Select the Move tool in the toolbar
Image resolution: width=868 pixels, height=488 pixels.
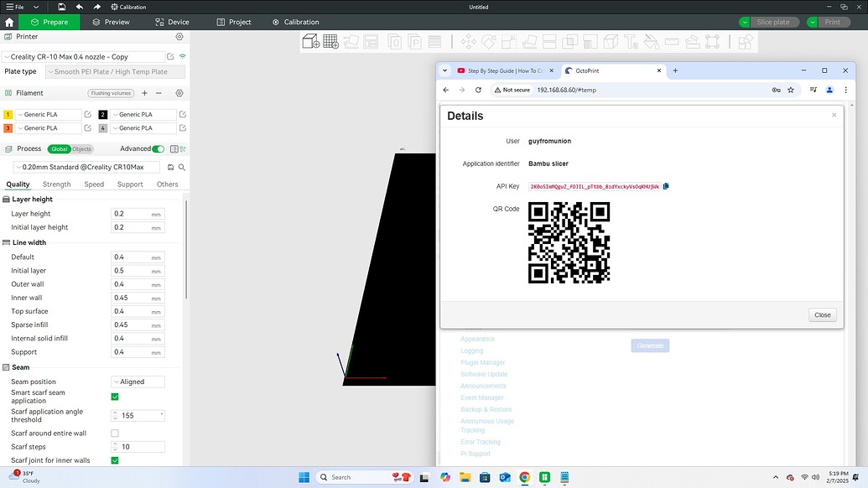click(x=469, y=41)
